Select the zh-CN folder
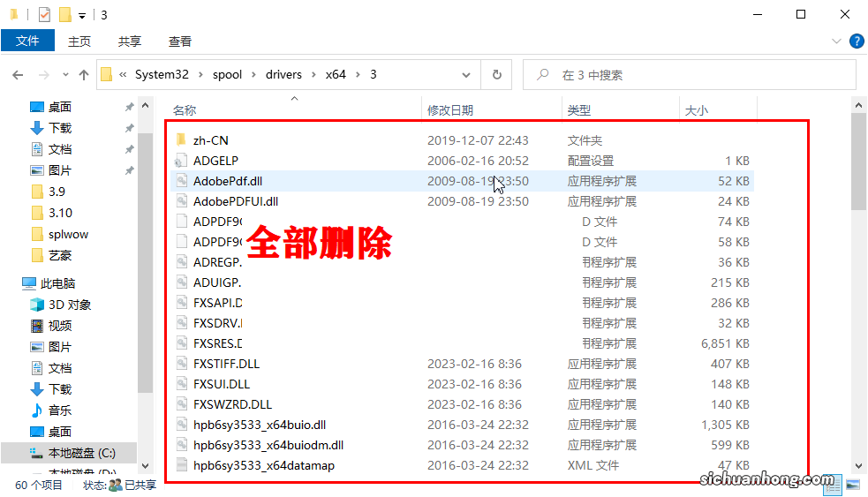The height and width of the screenshot is (497, 868). click(462, 140)
